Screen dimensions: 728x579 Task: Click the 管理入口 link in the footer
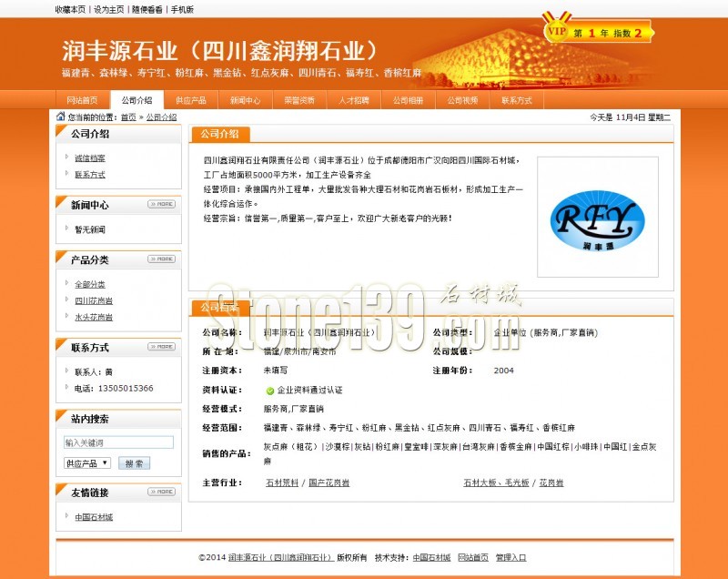(x=509, y=559)
